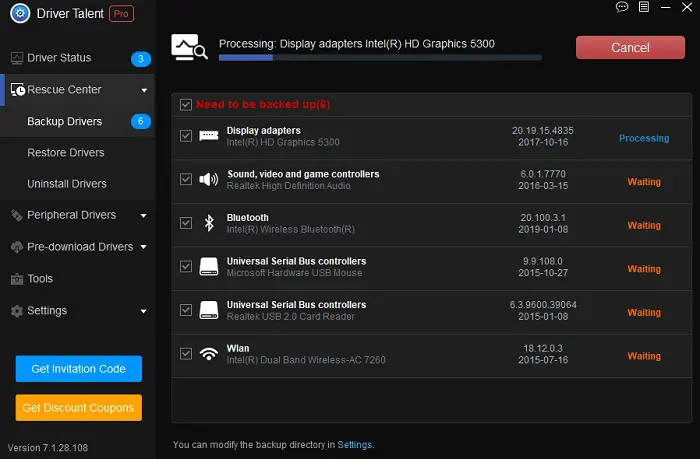Screen dimensions: 700x459
Task: Open the menu list icon in title bar
Action: click(x=644, y=7)
